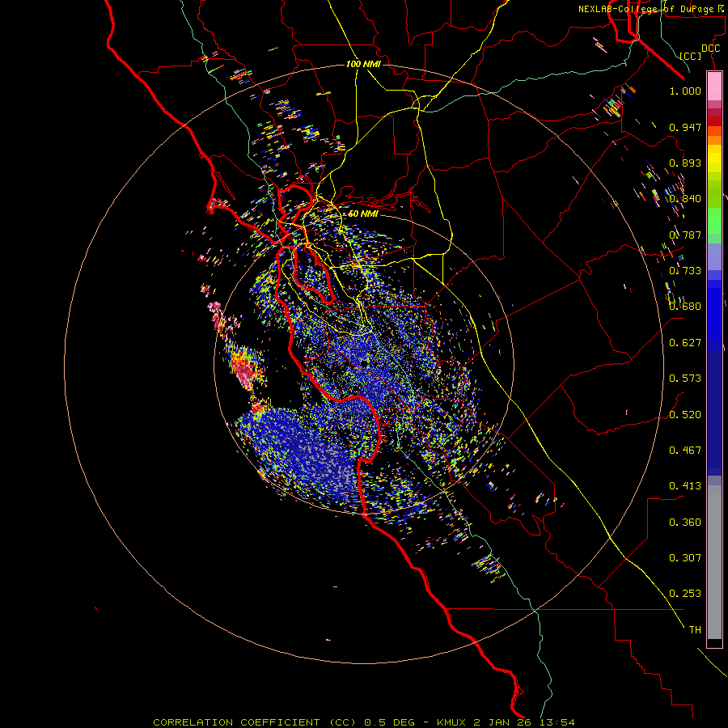728x728 pixels.
Task: Click the KMUX 2 JAN 26 13:54 timestamp
Action: click(506, 722)
